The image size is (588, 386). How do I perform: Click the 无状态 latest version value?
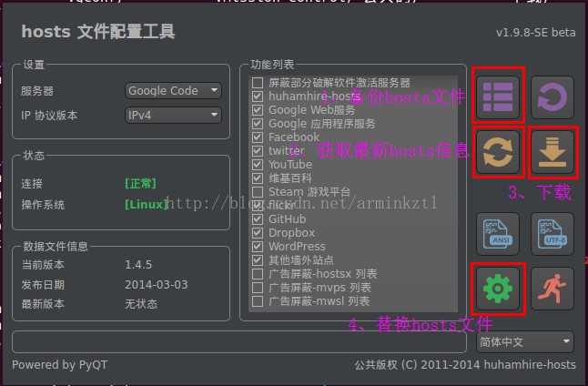pyautogui.click(x=141, y=304)
